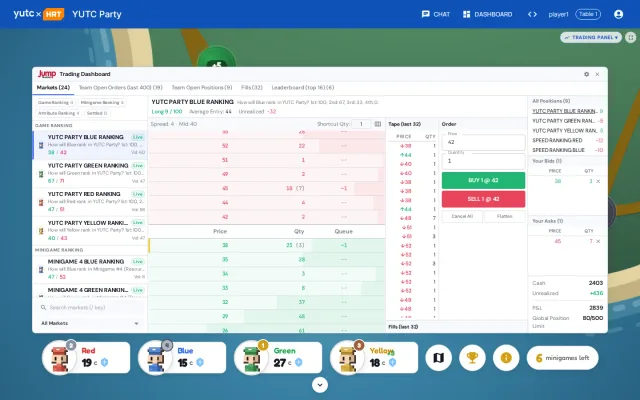Switch to the Leaderboard (top 16) tab
Image resolution: width=640 pixels, height=400 pixels.
point(303,87)
